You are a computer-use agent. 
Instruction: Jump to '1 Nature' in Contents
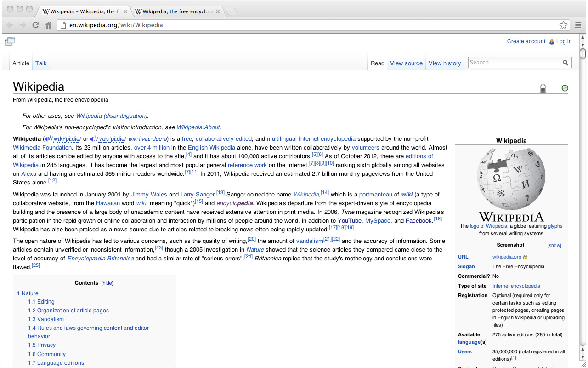pos(28,293)
